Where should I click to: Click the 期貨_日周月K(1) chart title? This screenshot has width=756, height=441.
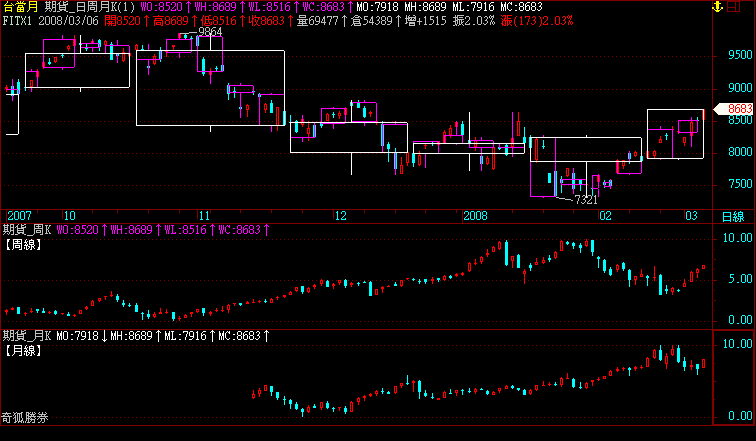(x=90, y=7)
